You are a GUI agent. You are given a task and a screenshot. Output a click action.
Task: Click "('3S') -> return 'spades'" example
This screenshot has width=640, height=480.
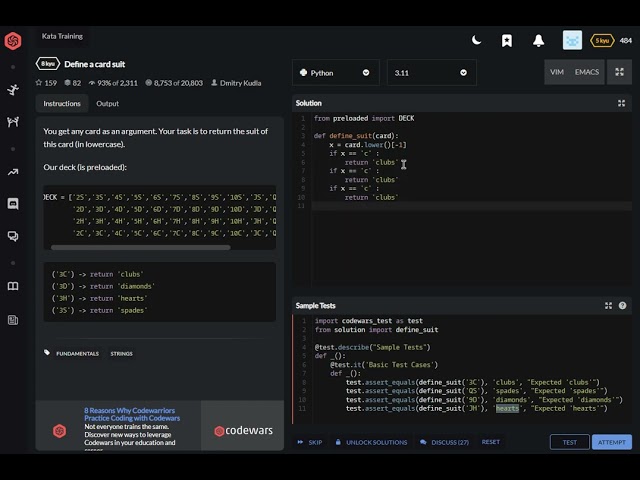[99, 311]
